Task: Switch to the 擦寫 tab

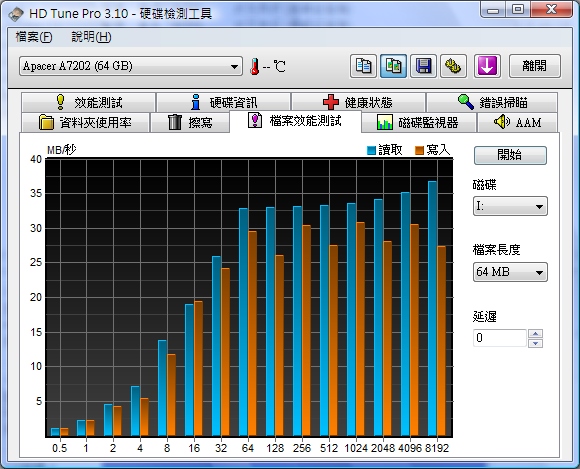Action: tap(190, 122)
